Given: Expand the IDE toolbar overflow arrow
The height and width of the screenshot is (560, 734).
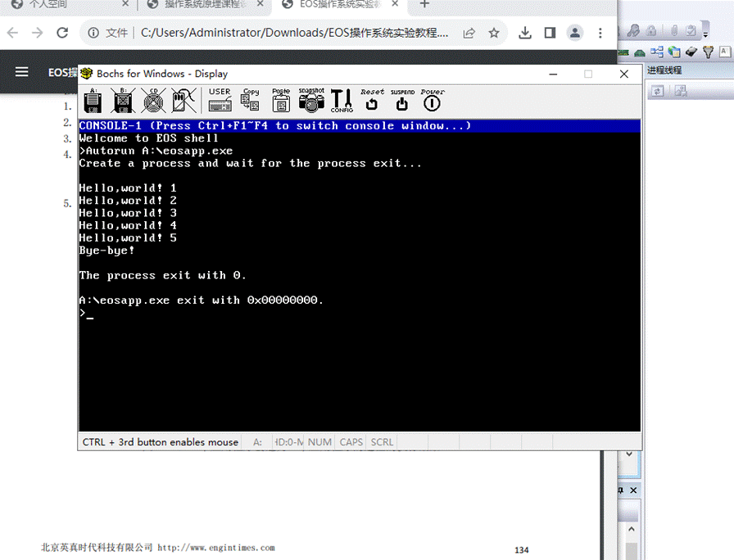Looking at the screenshot, I should tap(705, 34).
